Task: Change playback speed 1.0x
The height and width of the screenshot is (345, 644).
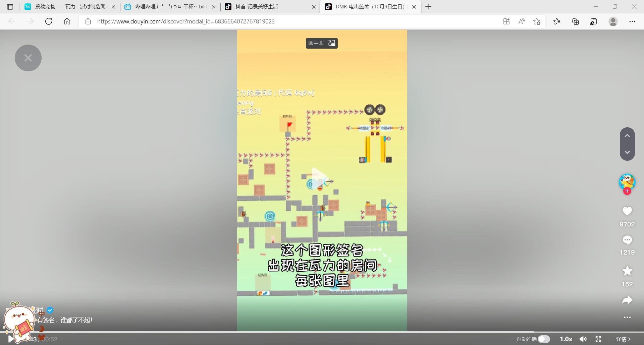Action: [x=566, y=339]
